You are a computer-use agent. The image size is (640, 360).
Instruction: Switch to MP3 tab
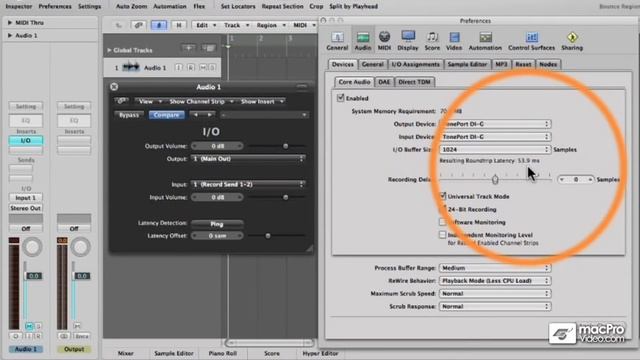(501, 64)
